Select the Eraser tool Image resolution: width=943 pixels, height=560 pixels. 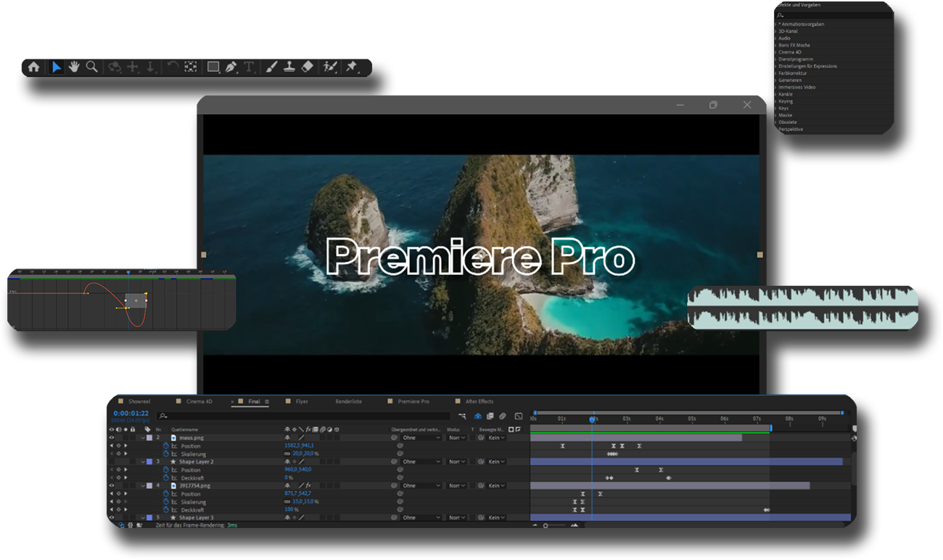(307, 67)
